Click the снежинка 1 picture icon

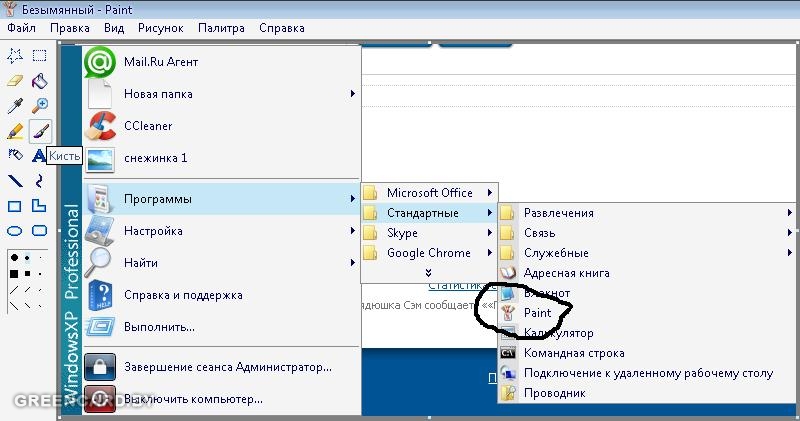tap(100, 158)
